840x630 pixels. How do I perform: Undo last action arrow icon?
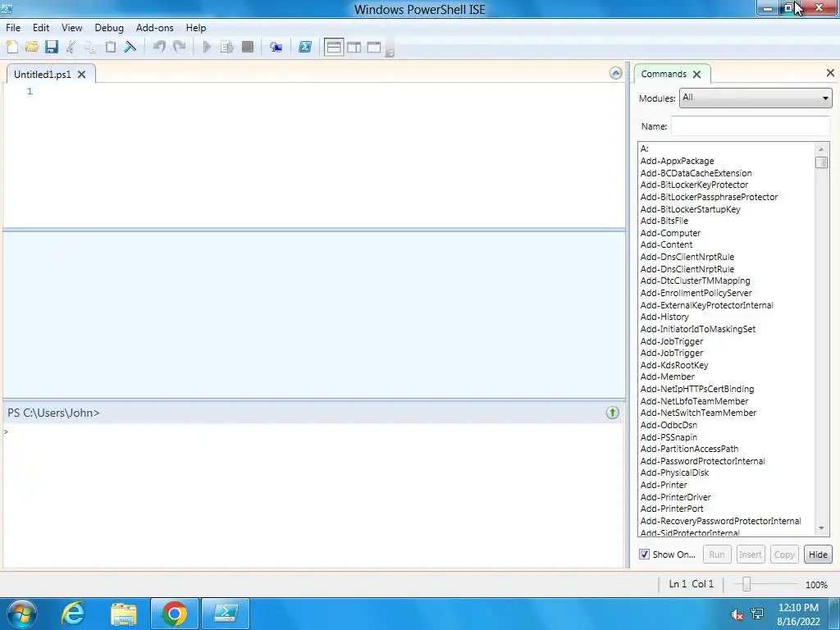[159, 47]
